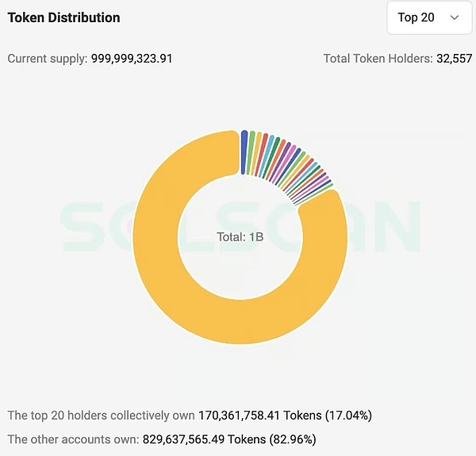Click the Token Distribution heading
The width and height of the screenshot is (476, 456).
[64, 17]
